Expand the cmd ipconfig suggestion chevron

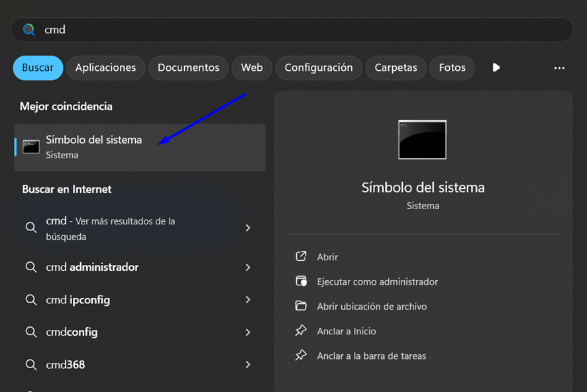(x=247, y=299)
